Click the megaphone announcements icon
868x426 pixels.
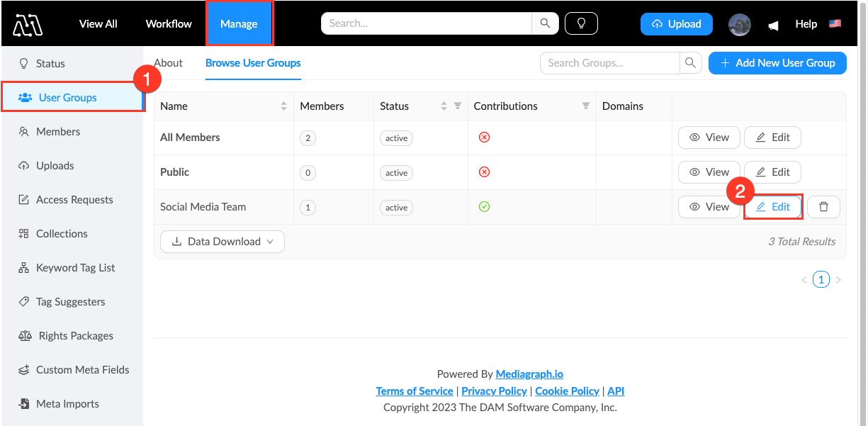coord(774,25)
